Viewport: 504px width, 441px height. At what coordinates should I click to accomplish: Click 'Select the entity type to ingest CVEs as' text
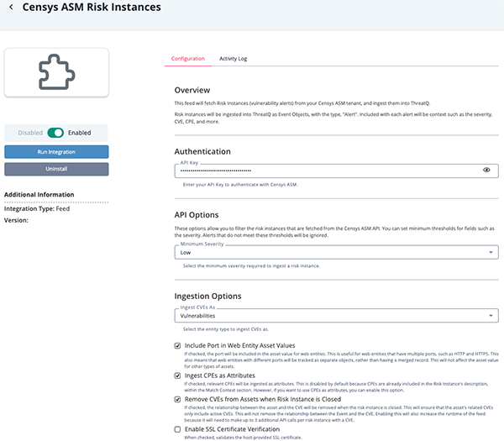pos(226,329)
